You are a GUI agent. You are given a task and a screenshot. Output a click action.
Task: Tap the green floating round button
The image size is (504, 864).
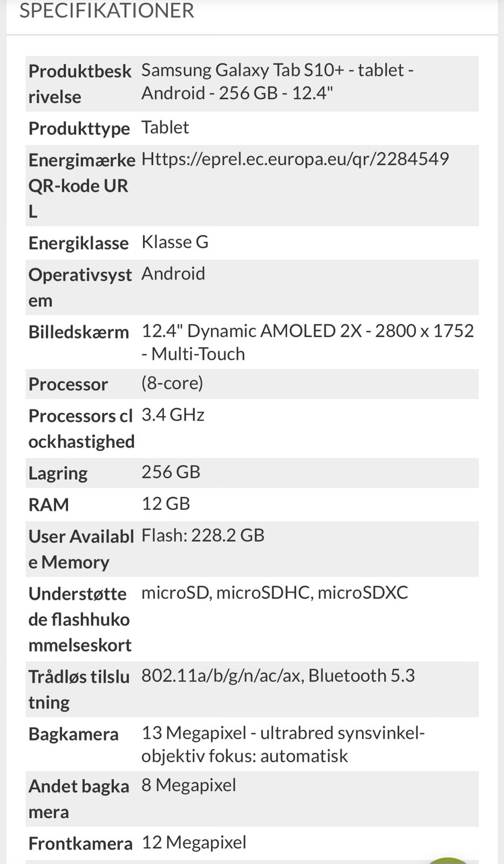tap(449, 860)
